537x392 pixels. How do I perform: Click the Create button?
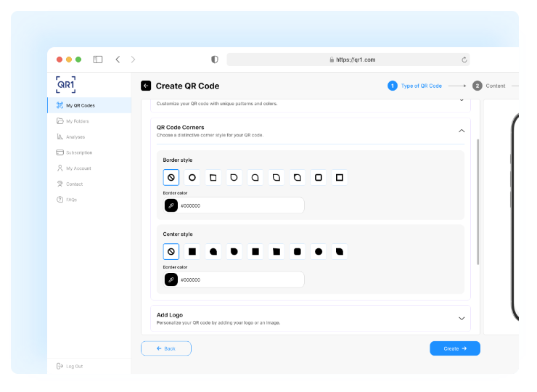454,348
